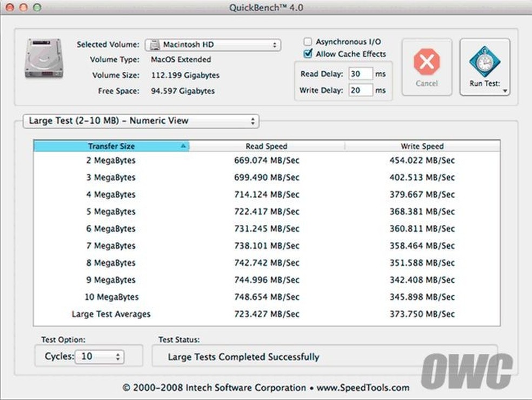The width and height of the screenshot is (532, 400).
Task: Click inside the Write Delay field
Action: pos(361,90)
